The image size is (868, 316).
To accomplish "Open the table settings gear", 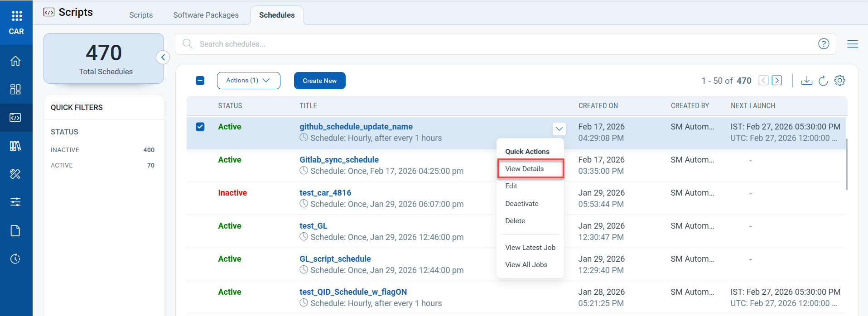I will click(x=839, y=81).
